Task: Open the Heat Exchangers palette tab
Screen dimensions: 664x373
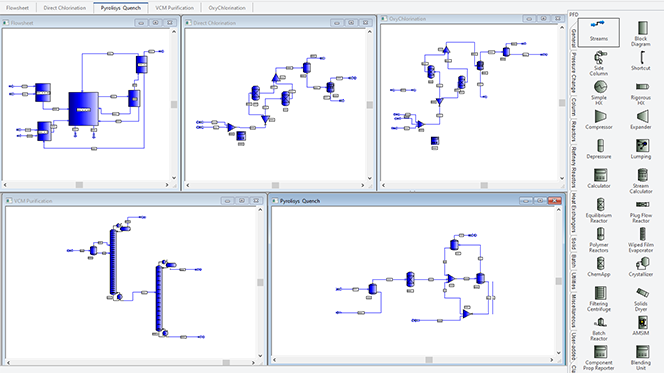Action: tap(573, 213)
